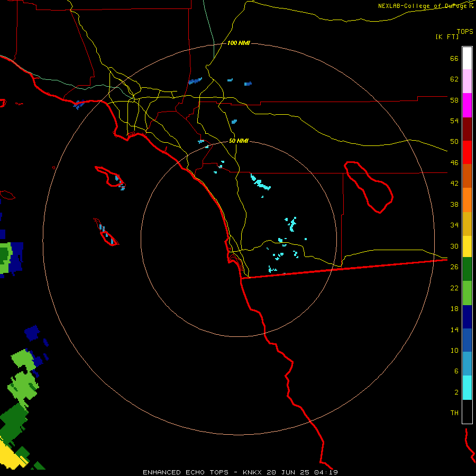Pick the light green legend swatch

[467, 292]
